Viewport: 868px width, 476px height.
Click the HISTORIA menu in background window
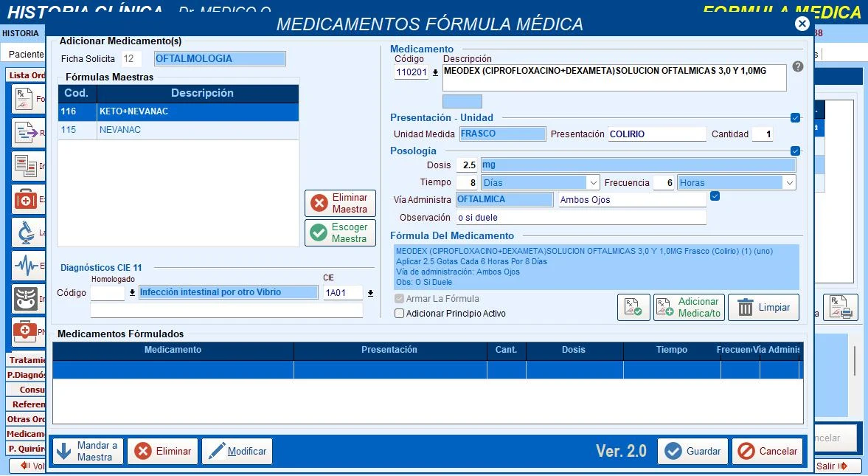pyautogui.click(x=21, y=33)
